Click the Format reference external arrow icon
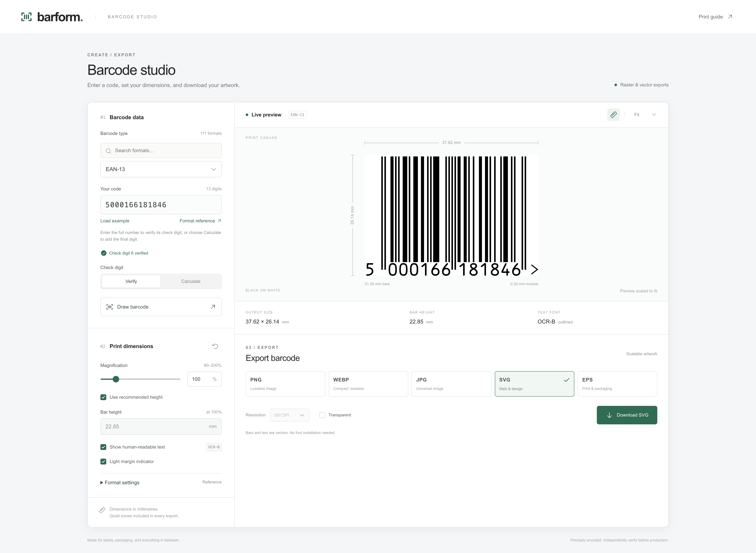Image resolution: width=756 pixels, height=553 pixels. pyautogui.click(x=219, y=221)
